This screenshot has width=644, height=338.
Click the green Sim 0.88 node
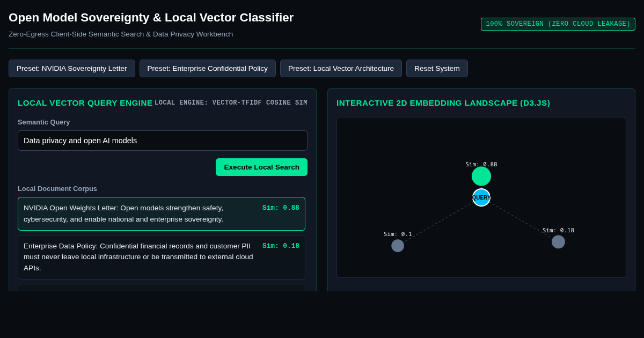coord(481,176)
